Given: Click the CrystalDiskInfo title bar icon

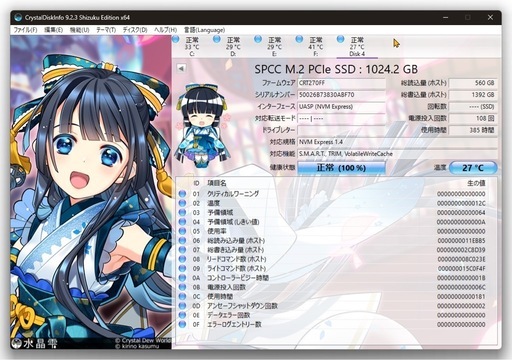Looking at the screenshot, I should point(19,17).
